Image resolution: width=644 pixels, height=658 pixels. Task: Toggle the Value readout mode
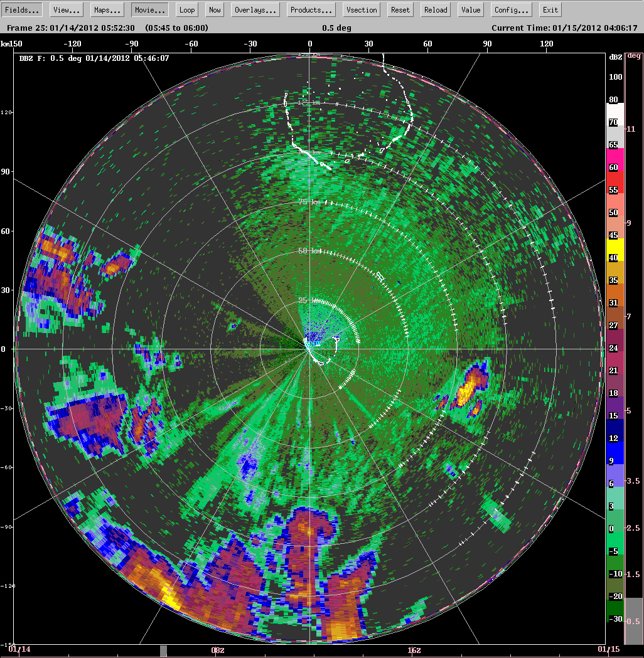(470, 10)
